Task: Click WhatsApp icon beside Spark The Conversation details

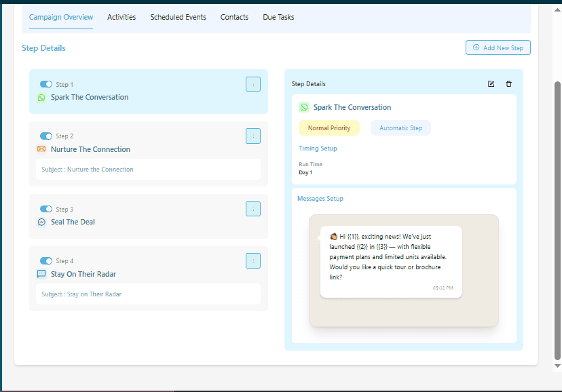Action: click(x=304, y=107)
